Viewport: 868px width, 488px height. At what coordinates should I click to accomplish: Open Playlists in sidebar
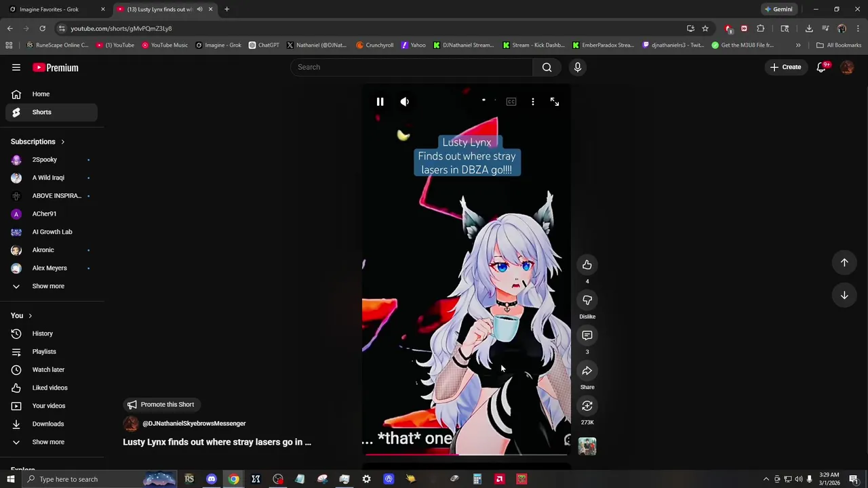52,352
